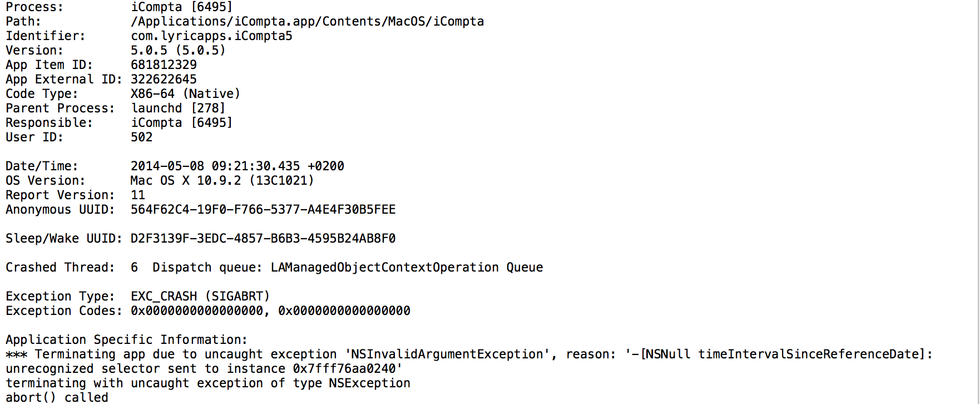Viewport: 980px width, 404px height.
Task: Click the Code Type X86-64 (Native)
Action: click(185, 94)
